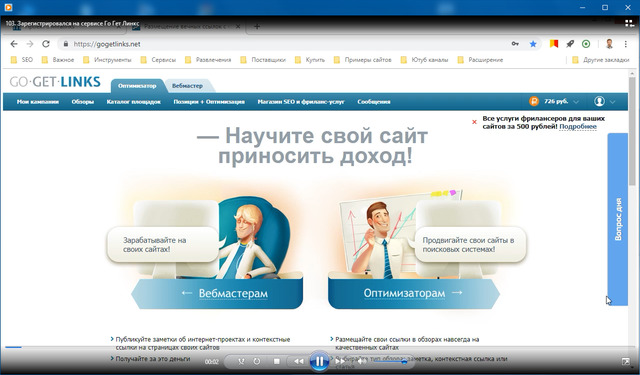Go back using the browser back arrow
The image size is (640, 375).
click(14, 44)
